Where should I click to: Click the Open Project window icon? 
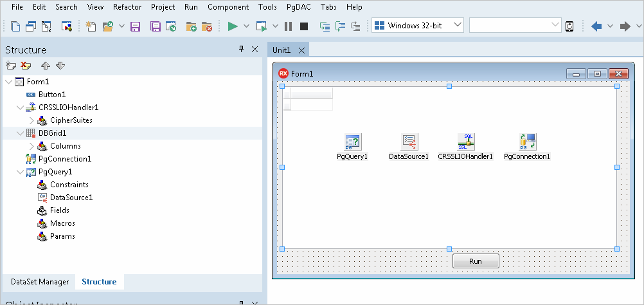171,27
